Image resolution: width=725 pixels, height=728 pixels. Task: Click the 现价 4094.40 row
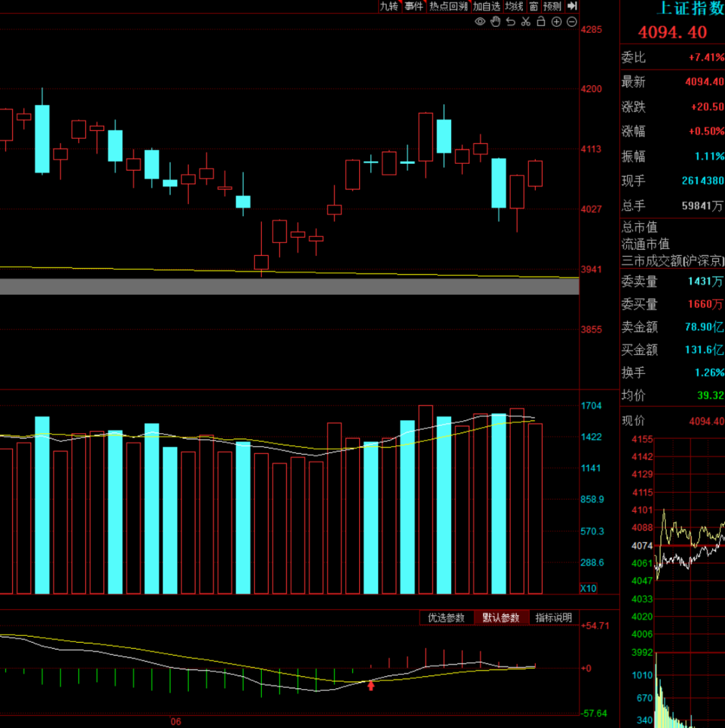[673, 421]
